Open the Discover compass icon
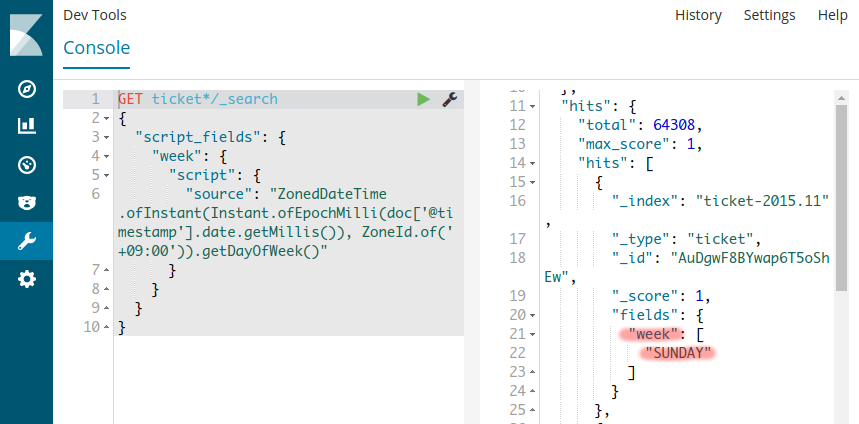Image resolution: width=859 pixels, height=424 pixels. click(x=27, y=89)
